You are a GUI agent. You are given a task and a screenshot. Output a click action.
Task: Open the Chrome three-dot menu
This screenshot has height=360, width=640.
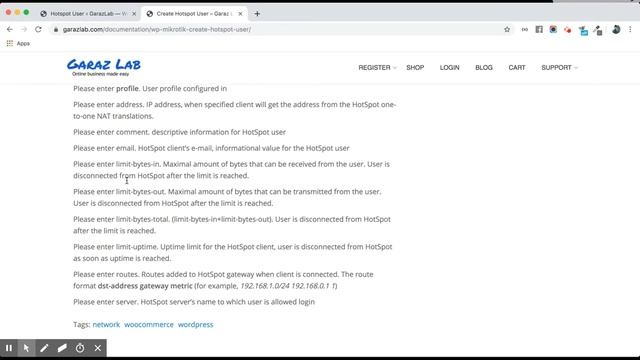click(630, 29)
